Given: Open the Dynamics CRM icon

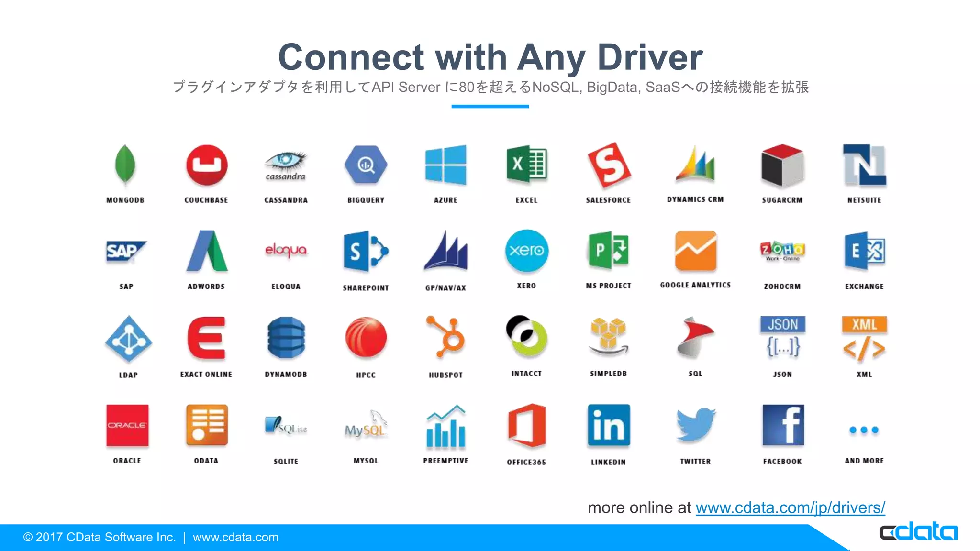Looking at the screenshot, I should [x=695, y=164].
